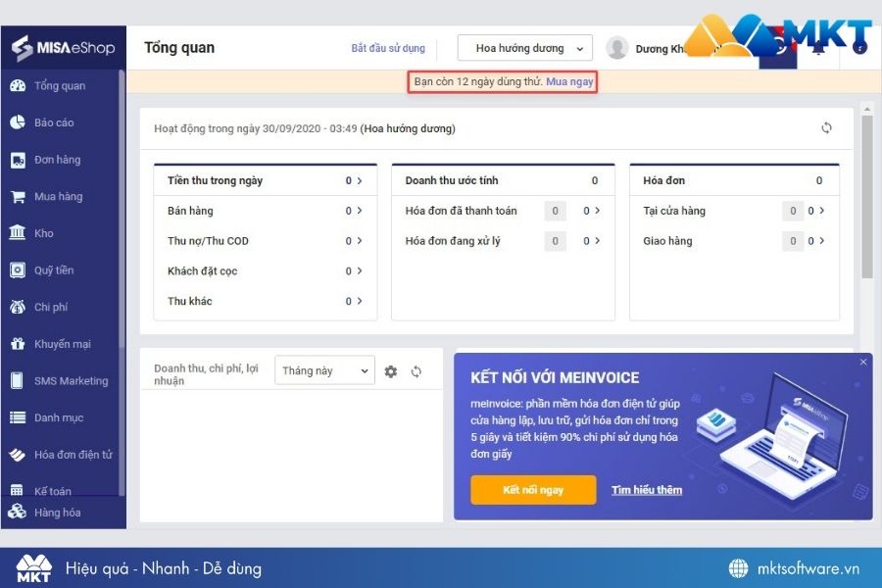Expand Khách đặt cọc arrow
This screenshot has width=882, height=588.
click(360, 270)
